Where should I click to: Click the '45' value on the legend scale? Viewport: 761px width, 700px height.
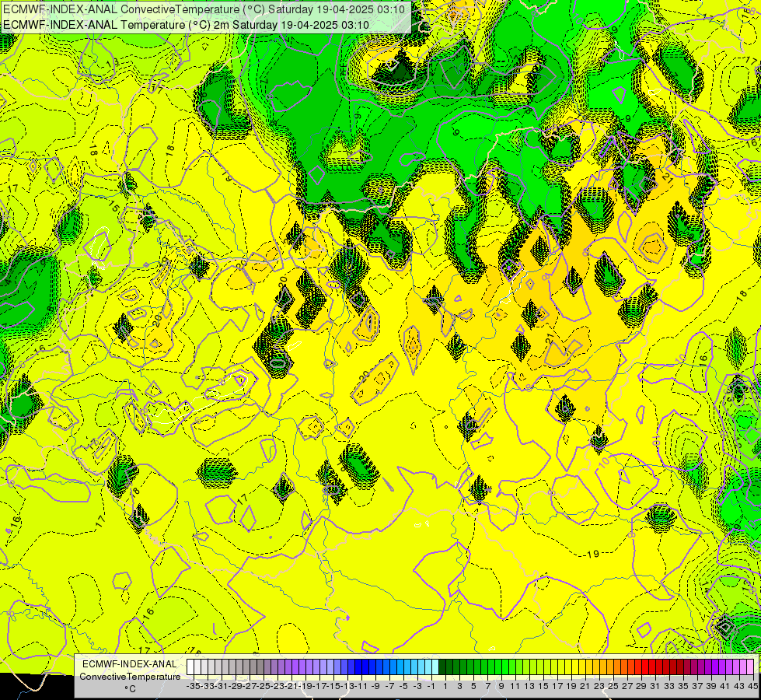(752, 686)
